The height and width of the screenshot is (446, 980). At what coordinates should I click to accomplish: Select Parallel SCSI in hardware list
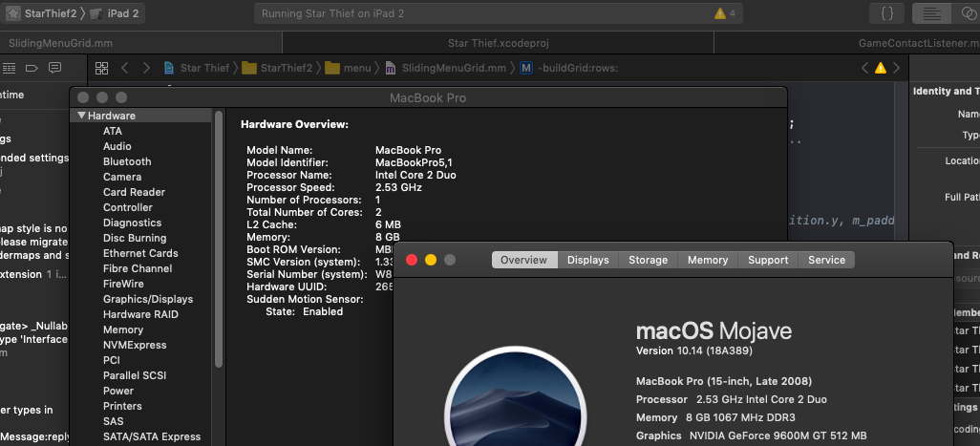coord(135,375)
